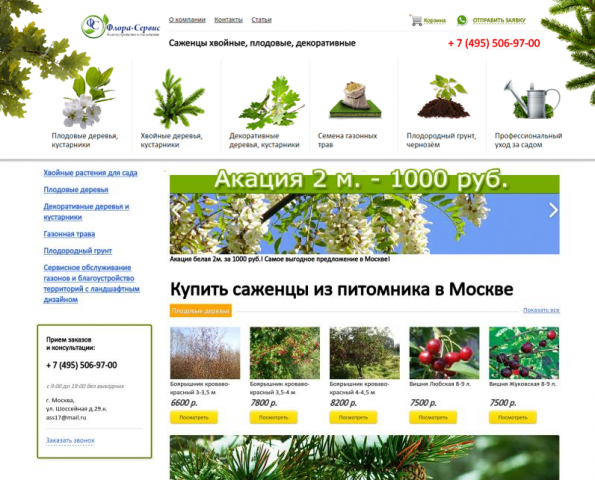595x480 pixels.
Task: Click the 8200 р. price
Action: tap(343, 403)
